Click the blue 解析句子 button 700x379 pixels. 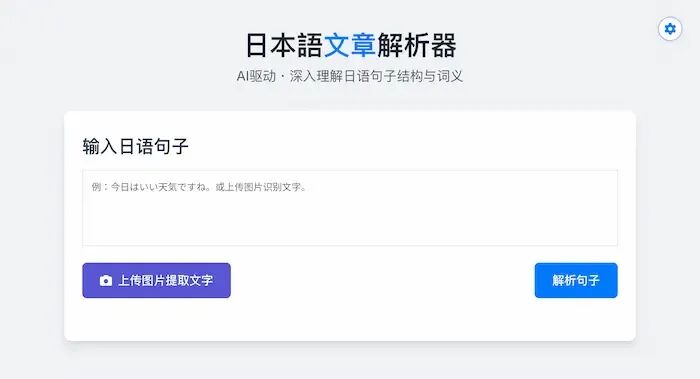coord(576,280)
